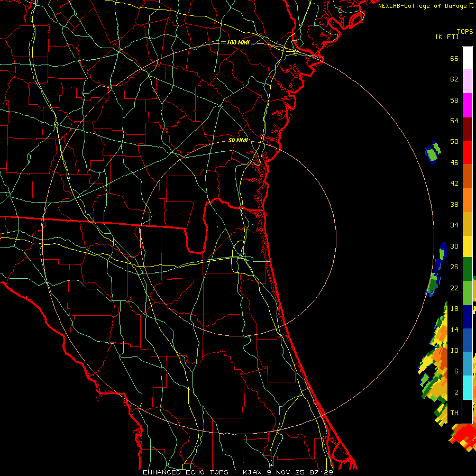This screenshot has height=476, width=476.
Task: Select the bright yellow legend swatch
Action: [467, 246]
